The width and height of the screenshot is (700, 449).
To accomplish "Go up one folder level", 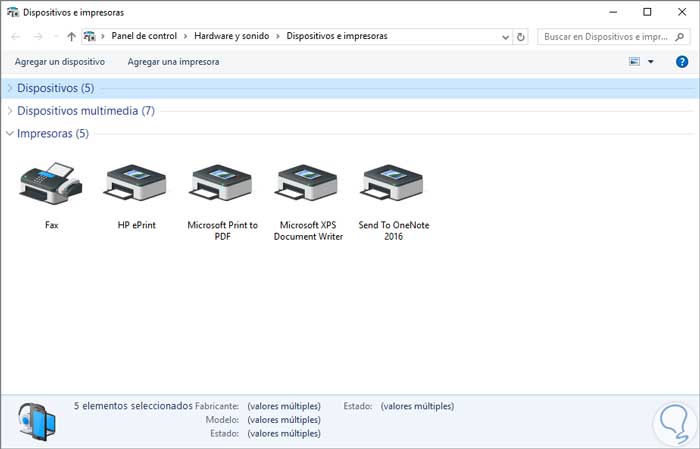I will pyautogui.click(x=71, y=37).
